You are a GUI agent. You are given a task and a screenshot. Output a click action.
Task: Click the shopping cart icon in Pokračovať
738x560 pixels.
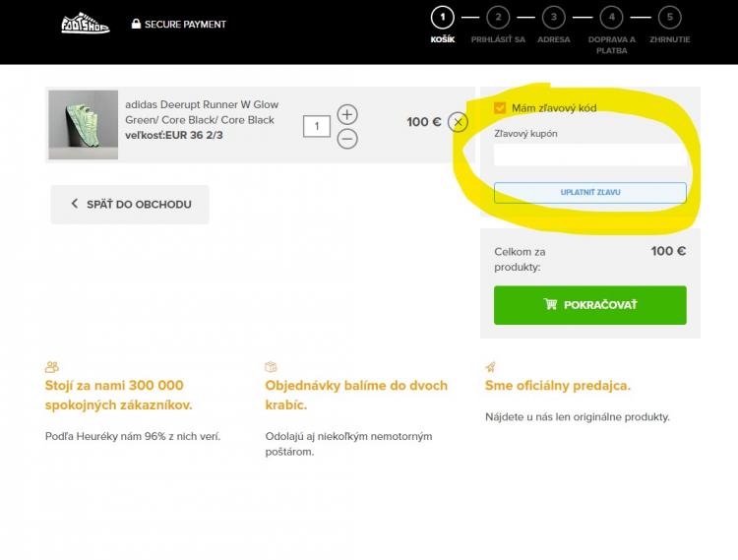550,304
